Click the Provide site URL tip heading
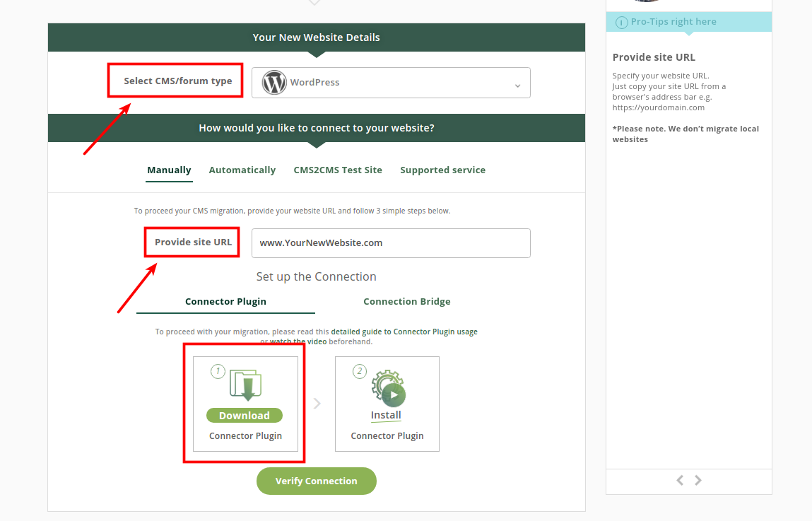 654,57
